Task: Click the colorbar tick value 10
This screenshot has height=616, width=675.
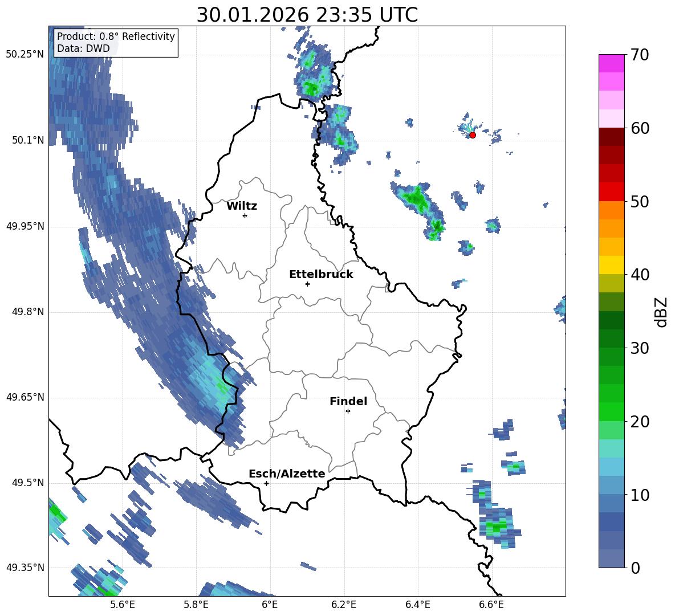Action: click(639, 495)
